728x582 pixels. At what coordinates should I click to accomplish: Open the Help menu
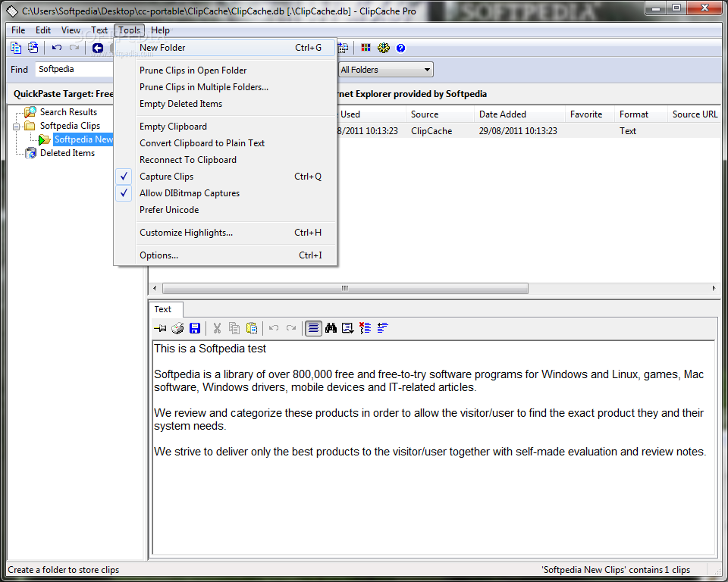(x=160, y=30)
